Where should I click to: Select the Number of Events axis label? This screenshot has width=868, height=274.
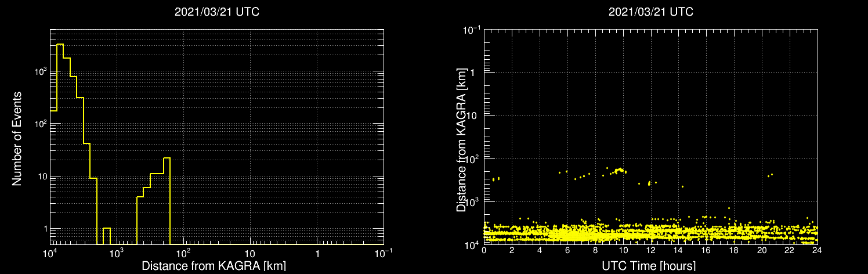tap(17, 139)
